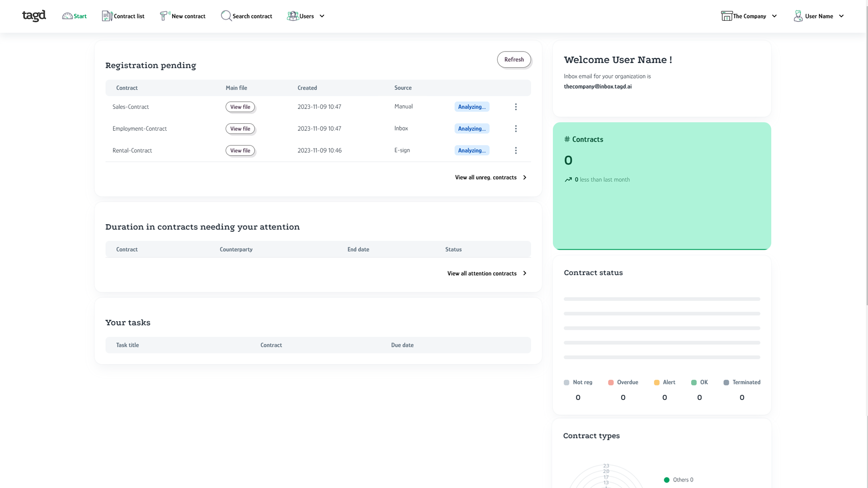The image size is (868, 488).
Task: Expand The Company dropdown chevron
Action: click(774, 16)
